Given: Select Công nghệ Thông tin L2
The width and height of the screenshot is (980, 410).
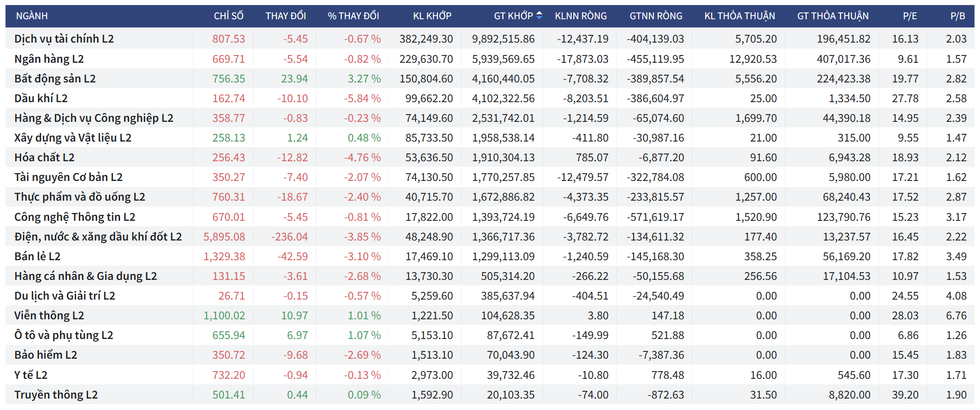Looking at the screenshot, I should pyautogui.click(x=75, y=217).
